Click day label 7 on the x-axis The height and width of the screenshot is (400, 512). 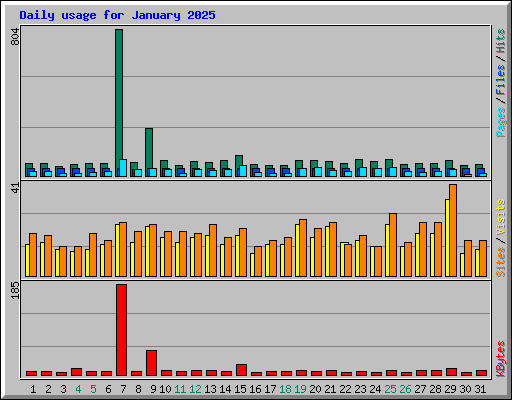coord(123,389)
